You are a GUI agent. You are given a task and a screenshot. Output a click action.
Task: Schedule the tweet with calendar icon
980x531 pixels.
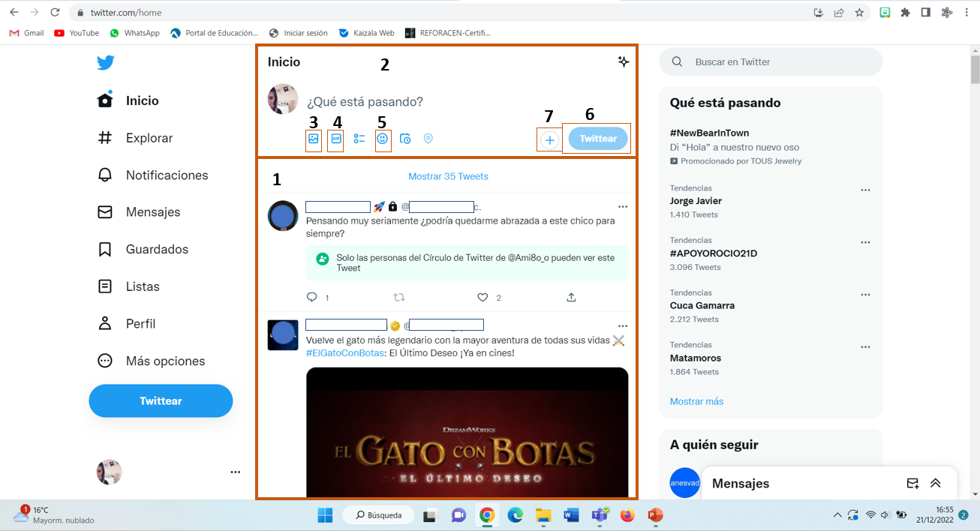coord(405,139)
